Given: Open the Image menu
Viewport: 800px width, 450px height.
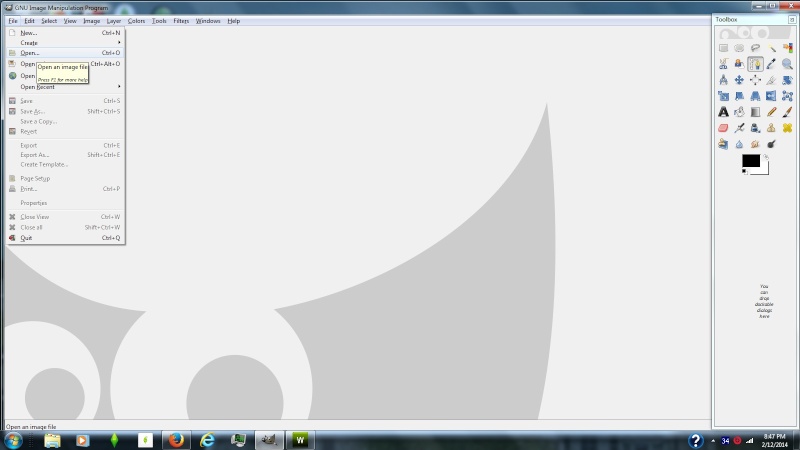Looking at the screenshot, I should pyautogui.click(x=91, y=21).
